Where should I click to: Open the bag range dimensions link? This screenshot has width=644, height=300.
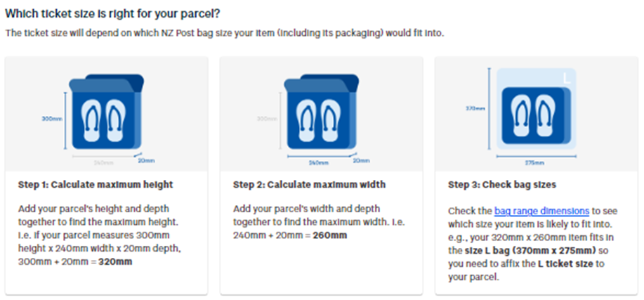[x=541, y=210]
